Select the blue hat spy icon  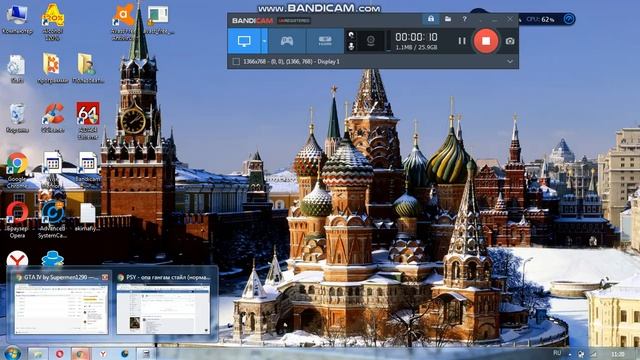tap(53, 259)
